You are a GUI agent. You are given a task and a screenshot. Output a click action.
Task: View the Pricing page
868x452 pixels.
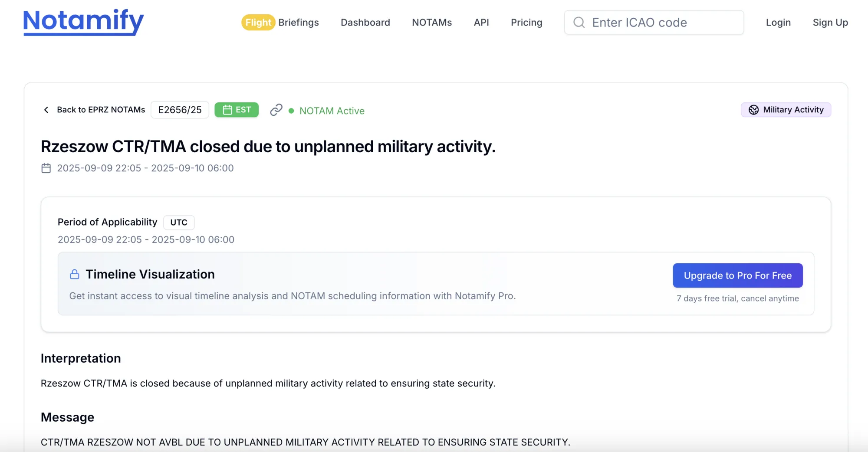pos(526,23)
